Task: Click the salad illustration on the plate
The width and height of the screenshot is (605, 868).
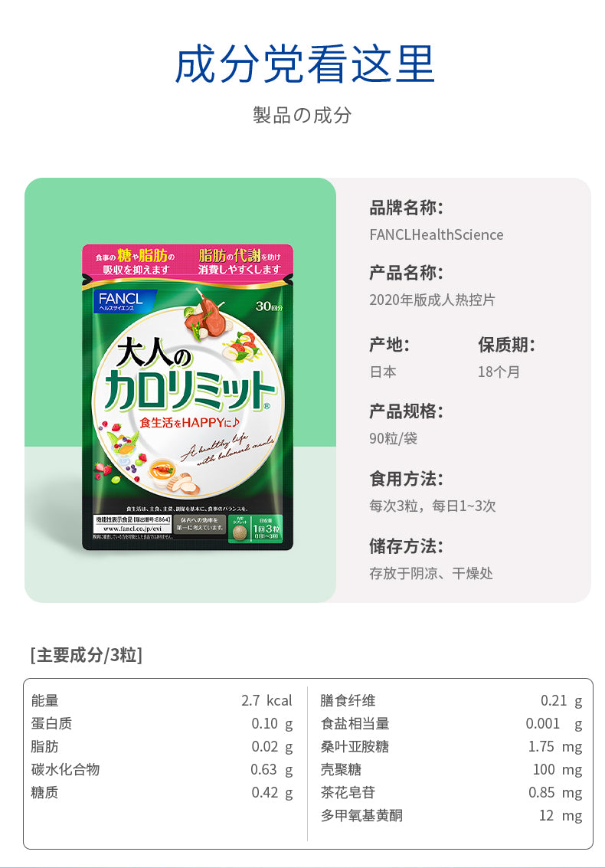Action: (243, 346)
